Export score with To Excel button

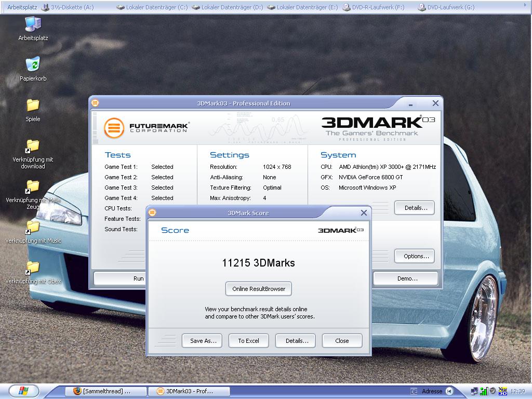click(x=249, y=341)
